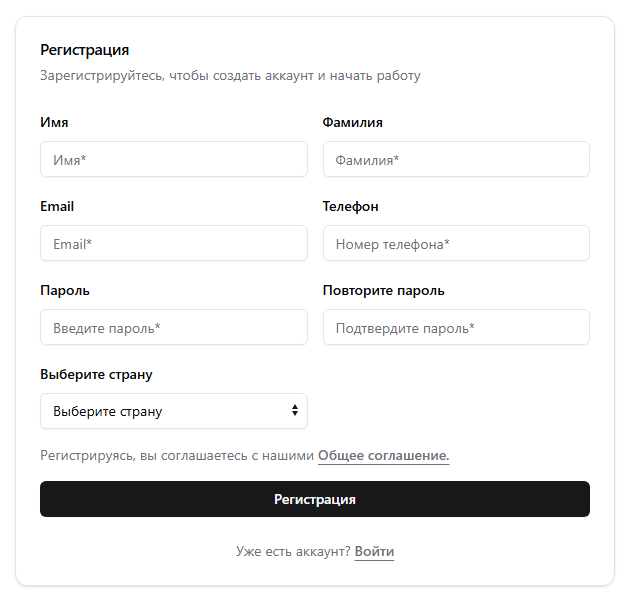Click the Имя input field
Viewport: 626px width, 600px height.
pyautogui.click(x=174, y=159)
